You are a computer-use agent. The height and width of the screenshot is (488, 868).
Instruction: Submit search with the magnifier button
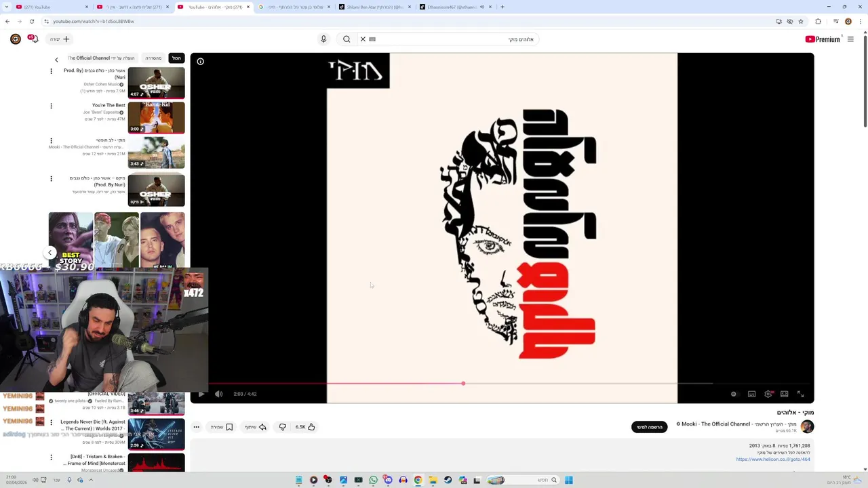pyautogui.click(x=347, y=39)
